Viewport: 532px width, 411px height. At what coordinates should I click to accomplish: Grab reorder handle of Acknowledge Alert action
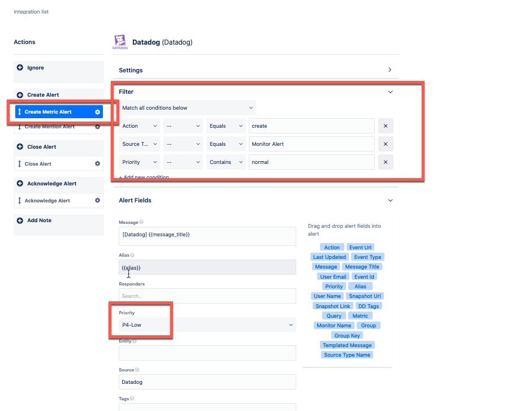(x=19, y=200)
